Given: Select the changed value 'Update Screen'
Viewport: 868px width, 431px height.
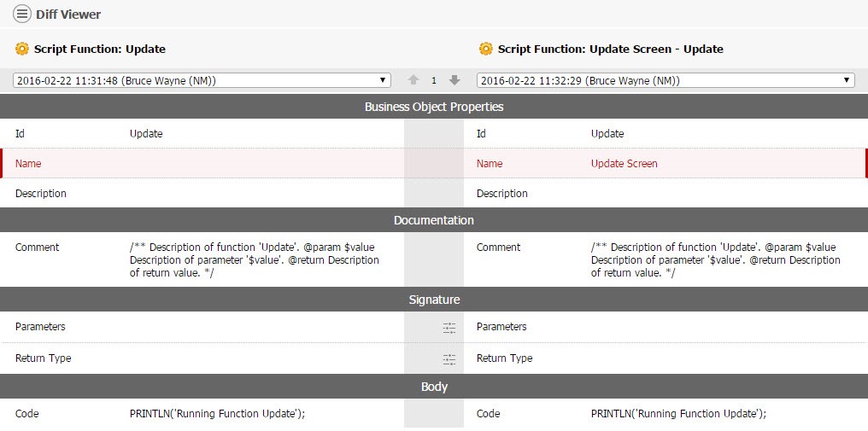Looking at the screenshot, I should tap(624, 164).
